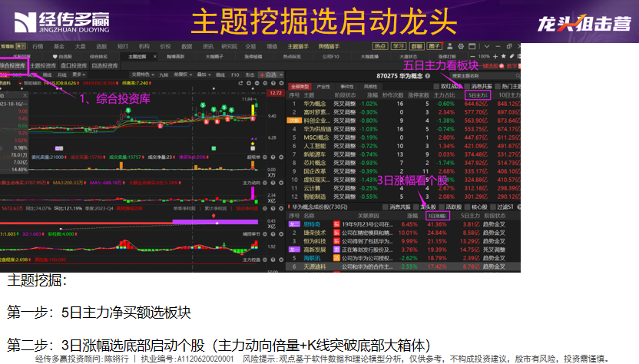The height and width of the screenshot is (364, 639).
Task: Expand the 更多 period dropdown
Action: pyautogui.click(x=78, y=74)
